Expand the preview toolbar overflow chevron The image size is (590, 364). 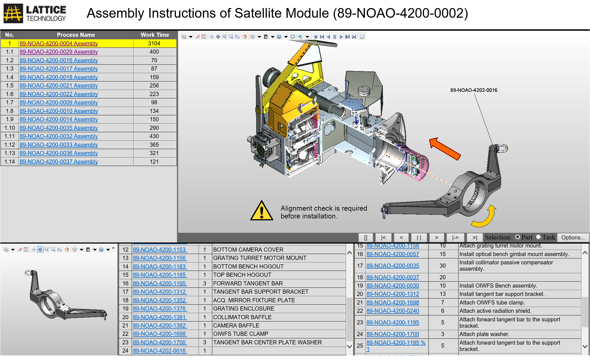click(113, 248)
